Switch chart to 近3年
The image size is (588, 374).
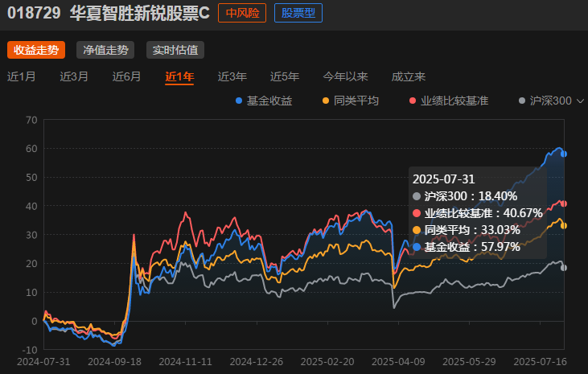[232, 76]
